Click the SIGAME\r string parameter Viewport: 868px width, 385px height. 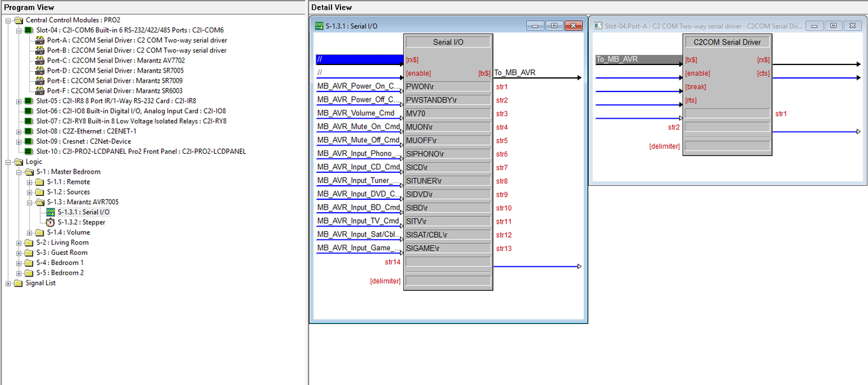(x=448, y=248)
